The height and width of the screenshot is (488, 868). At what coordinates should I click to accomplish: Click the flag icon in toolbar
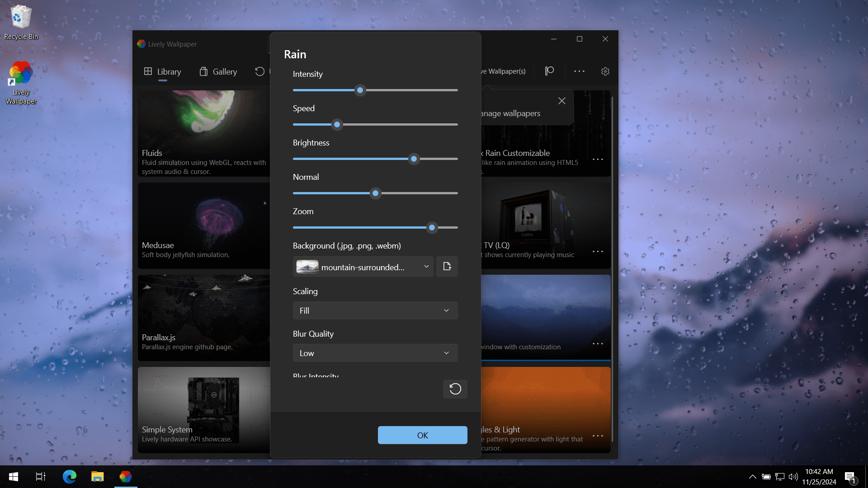click(x=549, y=71)
